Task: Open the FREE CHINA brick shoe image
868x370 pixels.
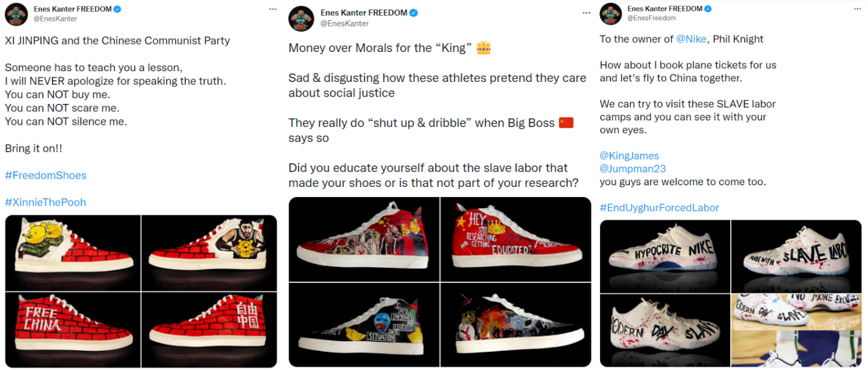Action: (x=73, y=329)
